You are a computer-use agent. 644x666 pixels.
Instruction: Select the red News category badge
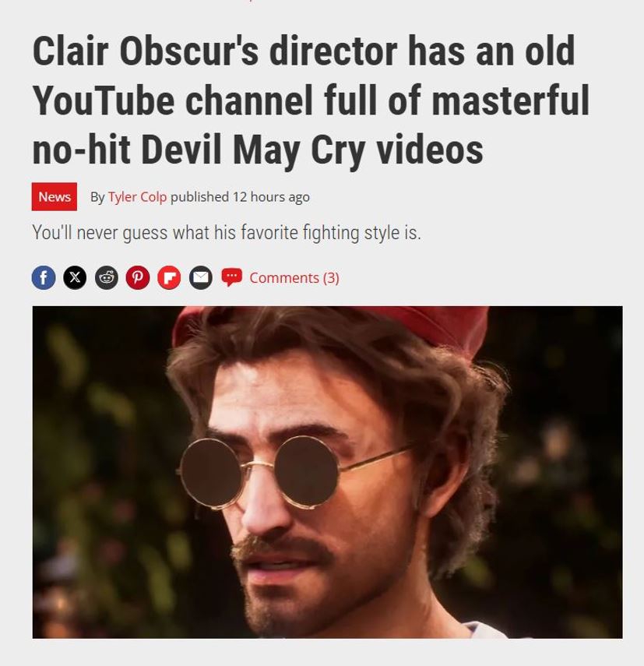[x=55, y=196]
